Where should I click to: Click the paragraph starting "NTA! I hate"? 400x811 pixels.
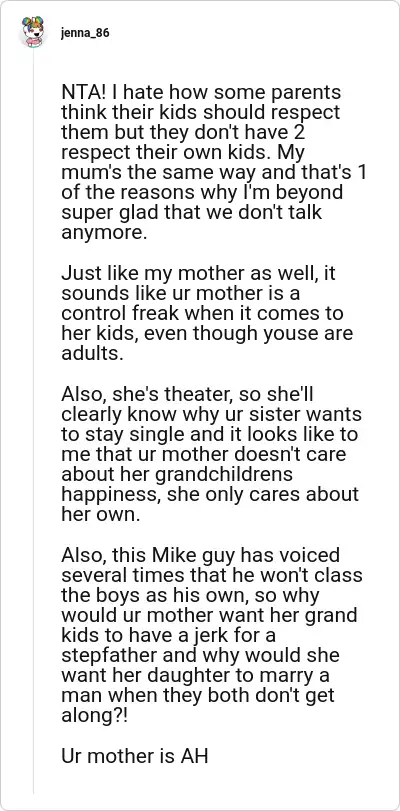(214, 162)
